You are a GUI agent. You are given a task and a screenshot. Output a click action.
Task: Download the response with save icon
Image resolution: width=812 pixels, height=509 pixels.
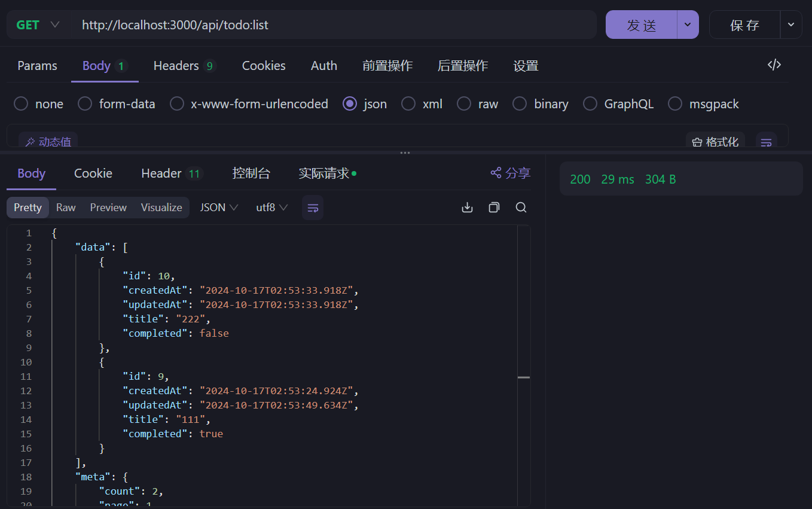[468, 208]
